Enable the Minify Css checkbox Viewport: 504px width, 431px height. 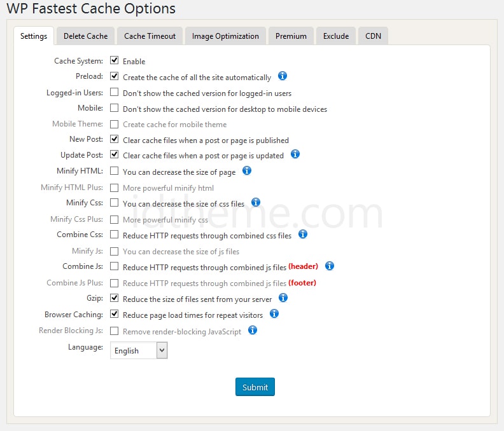tap(114, 203)
